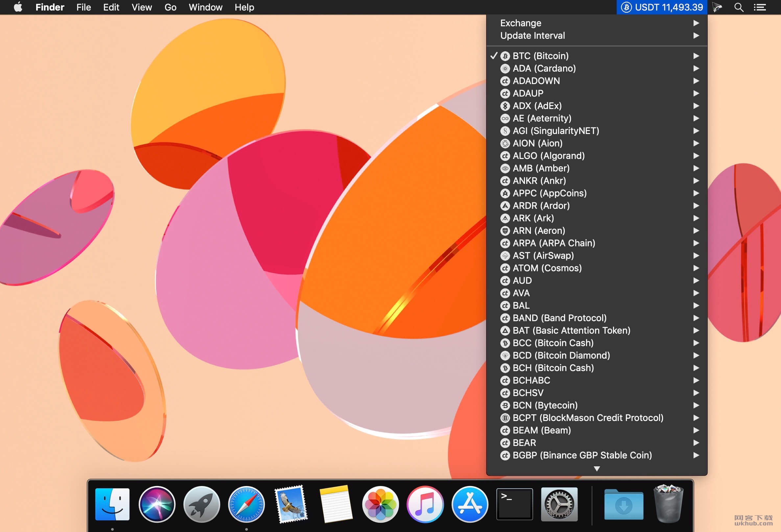This screenshot has height=532, width=781.
Task: Open Mail stamp icon in Dock
Action: pyautogui.click(x=291, y=504)
